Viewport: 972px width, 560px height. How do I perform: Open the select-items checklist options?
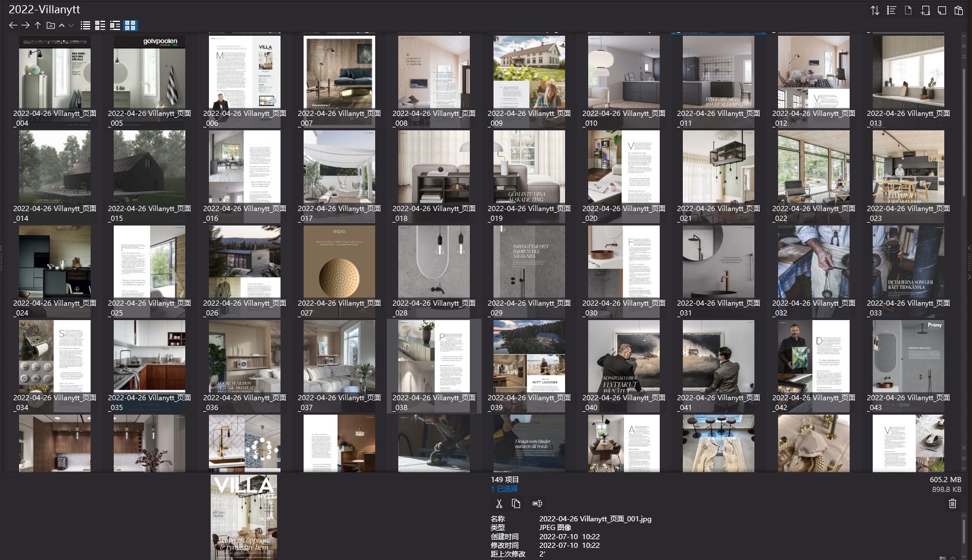[x=891, y=10]
